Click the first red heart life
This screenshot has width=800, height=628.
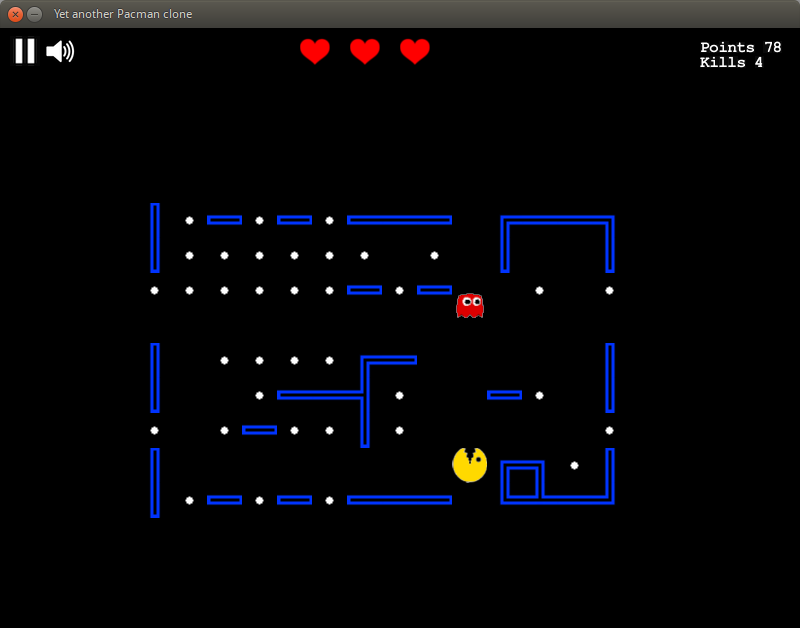click(x=315, y=52)
